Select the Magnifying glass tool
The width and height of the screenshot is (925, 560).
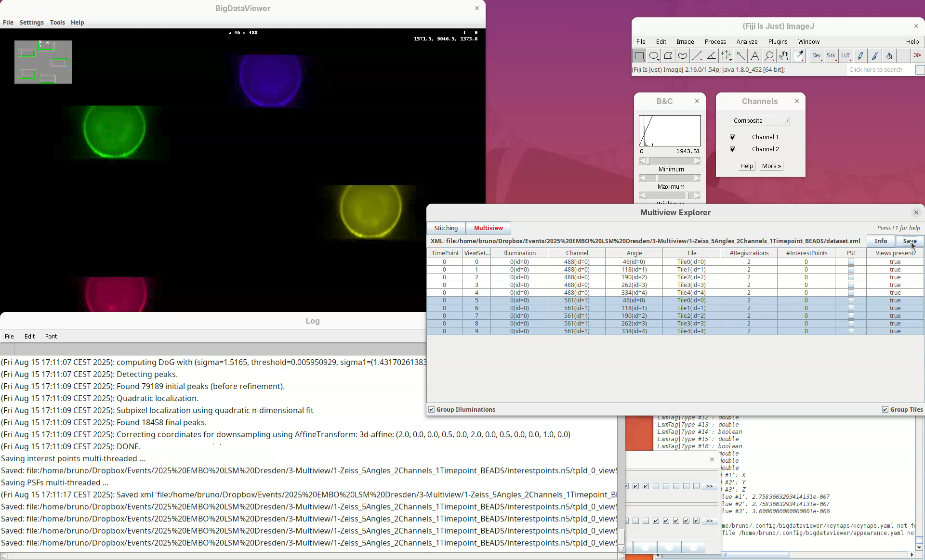point(769,56)
